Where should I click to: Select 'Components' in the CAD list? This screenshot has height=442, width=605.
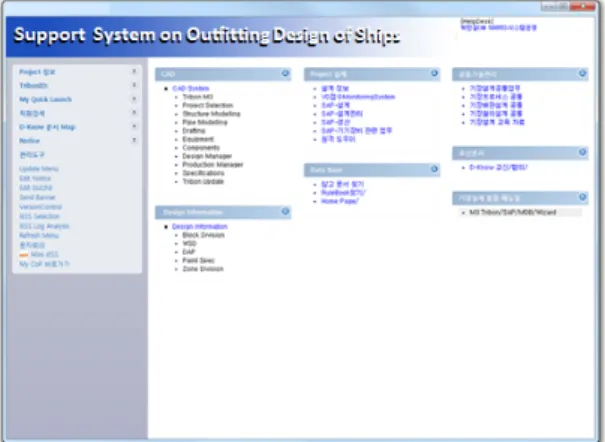(x=201, y=148)
